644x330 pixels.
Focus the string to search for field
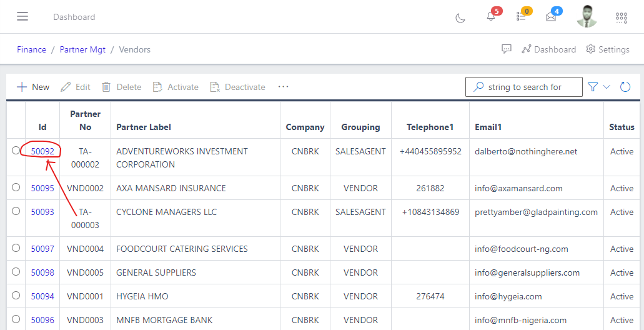[x=523, y=87]
